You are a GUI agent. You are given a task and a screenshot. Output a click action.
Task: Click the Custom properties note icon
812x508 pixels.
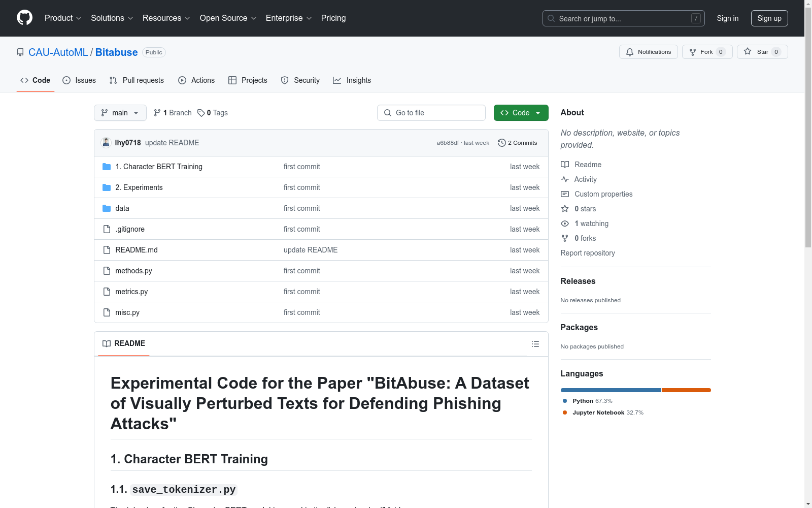tap(565, 194)
